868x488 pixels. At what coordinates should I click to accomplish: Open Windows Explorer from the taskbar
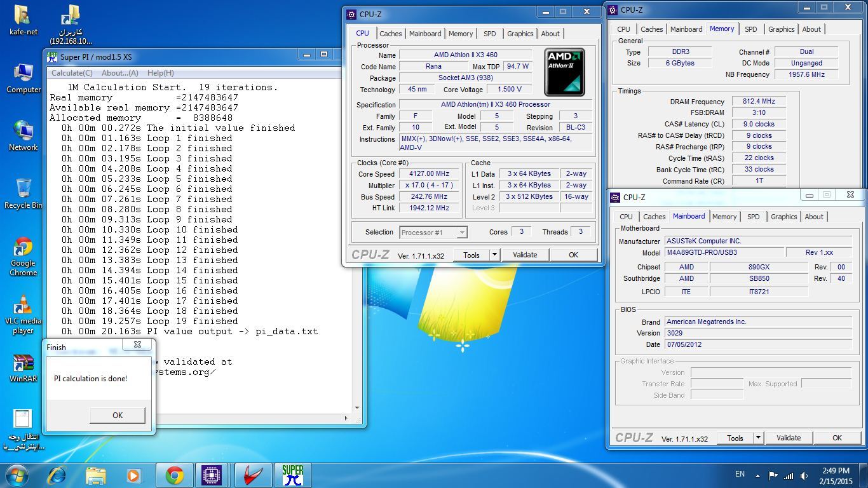pyautogui.click(x=96, y=475)
